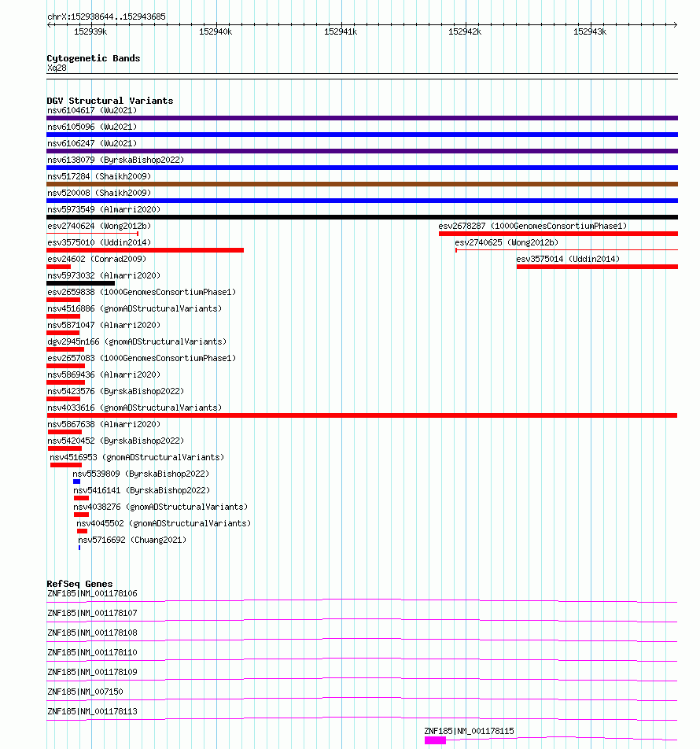This screenshot has height=749, width=700.
Task: Click nsv4038276 (gnomADStructuralVariants) label
Action: coord(161,507)
